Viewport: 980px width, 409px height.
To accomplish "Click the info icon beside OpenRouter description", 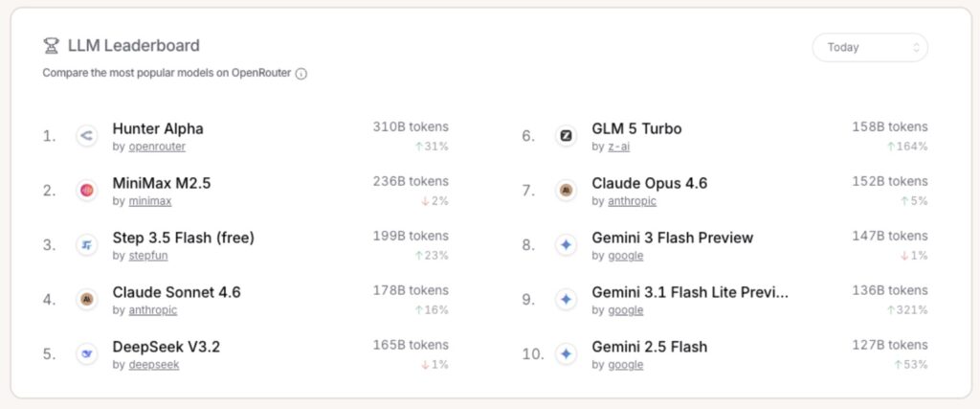I will [301, 74].
